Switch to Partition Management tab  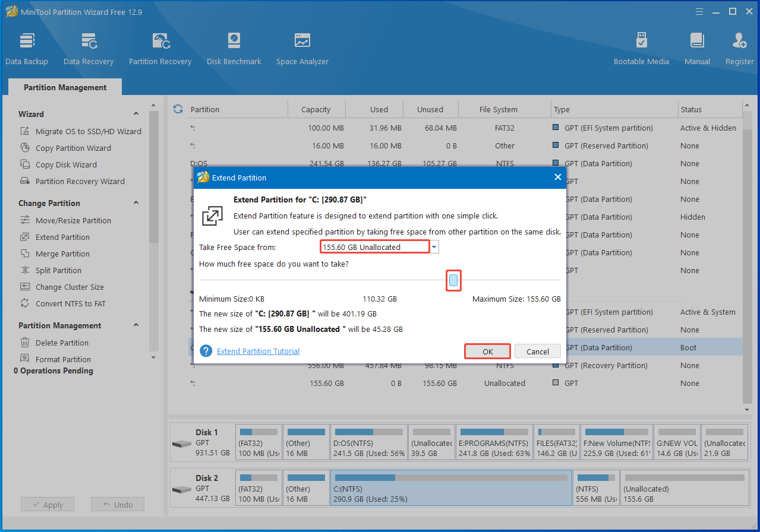coord(65,87)
